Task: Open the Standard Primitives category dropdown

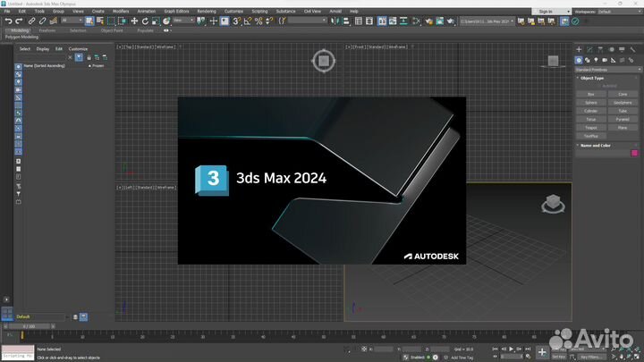Action: click(x=607, y=70)
